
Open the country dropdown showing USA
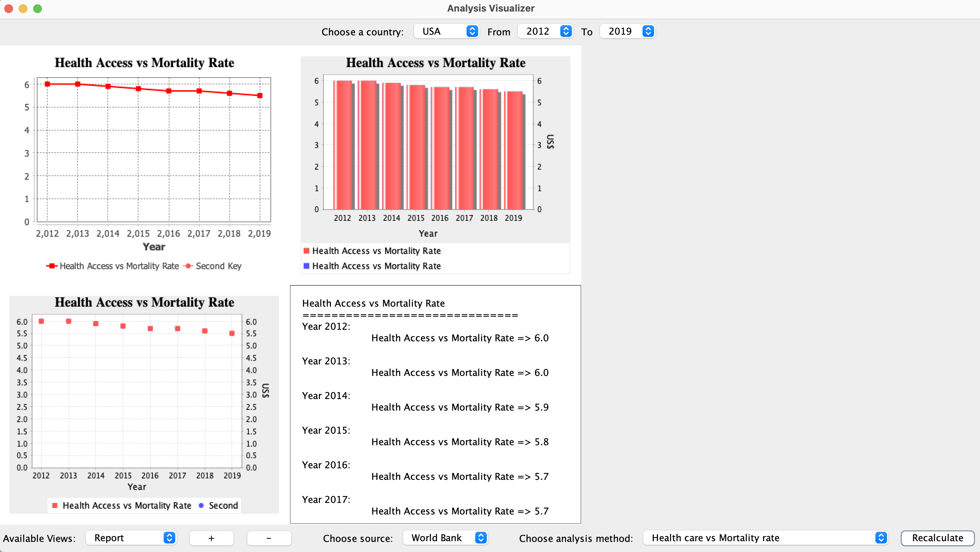pos(446,31)
